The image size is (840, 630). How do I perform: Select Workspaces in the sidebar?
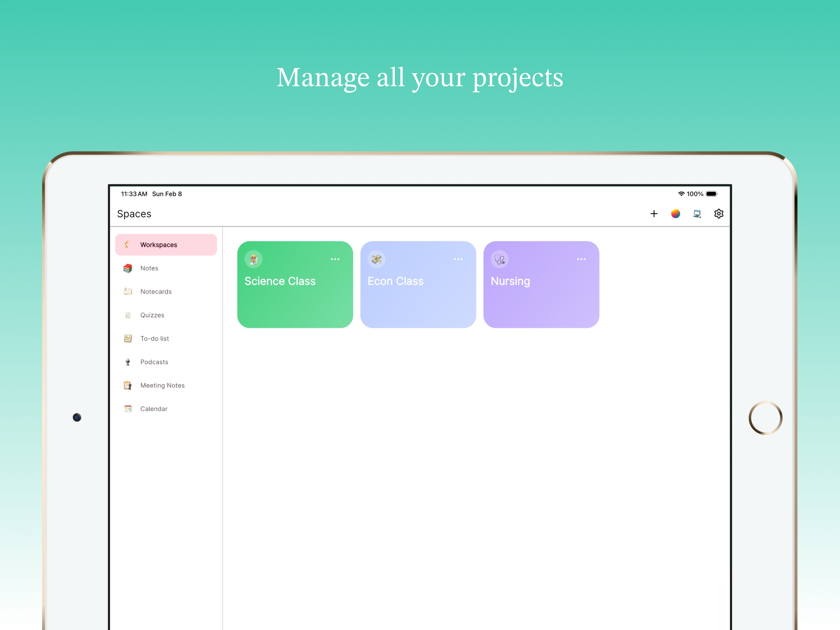point(166,245)
